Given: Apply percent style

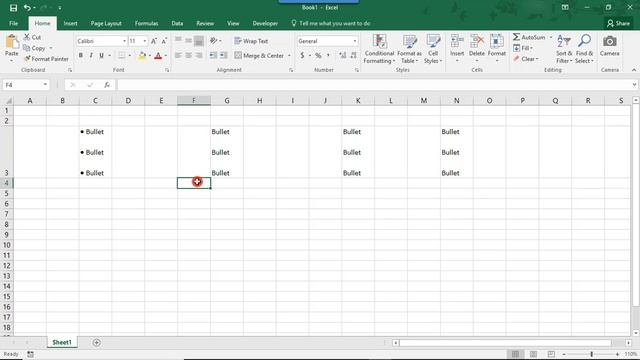Looking at the screenshot, I should pos(318,56).
